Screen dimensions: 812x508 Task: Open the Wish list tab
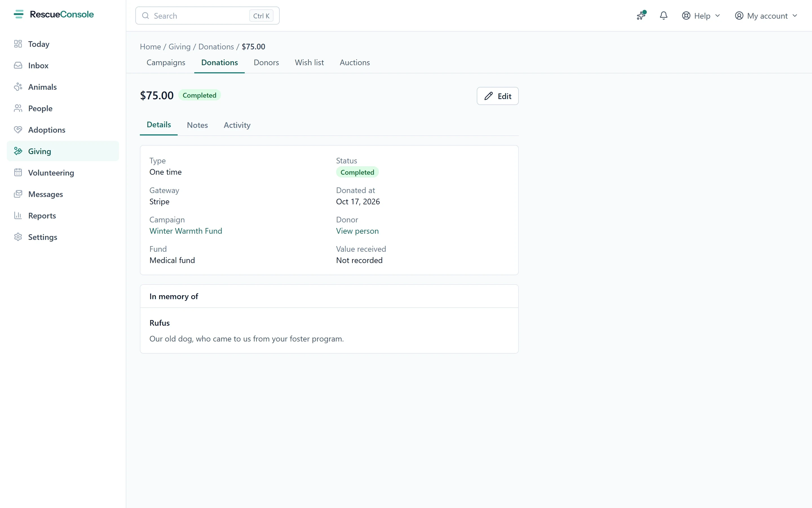point(309,62)
